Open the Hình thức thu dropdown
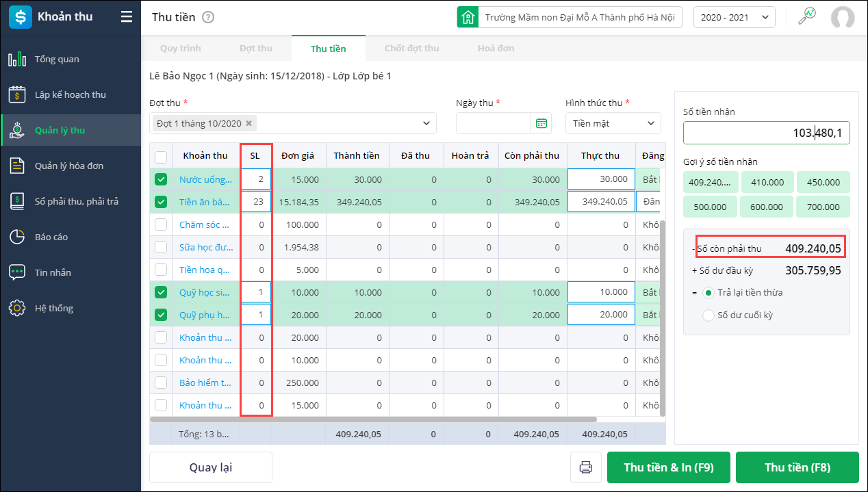The image size is (868, 492). click(x=613, y=123)
